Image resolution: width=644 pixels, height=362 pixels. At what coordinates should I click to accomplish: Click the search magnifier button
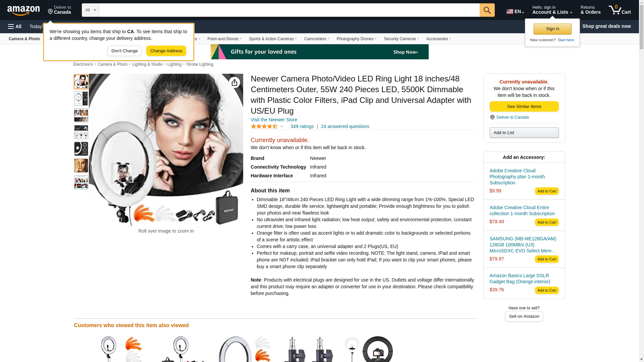[487, 10]
